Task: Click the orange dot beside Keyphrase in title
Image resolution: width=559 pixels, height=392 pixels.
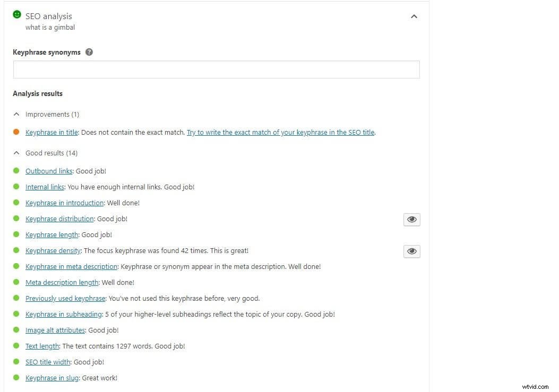Action: pyautogui.click(x=16, y=132)
